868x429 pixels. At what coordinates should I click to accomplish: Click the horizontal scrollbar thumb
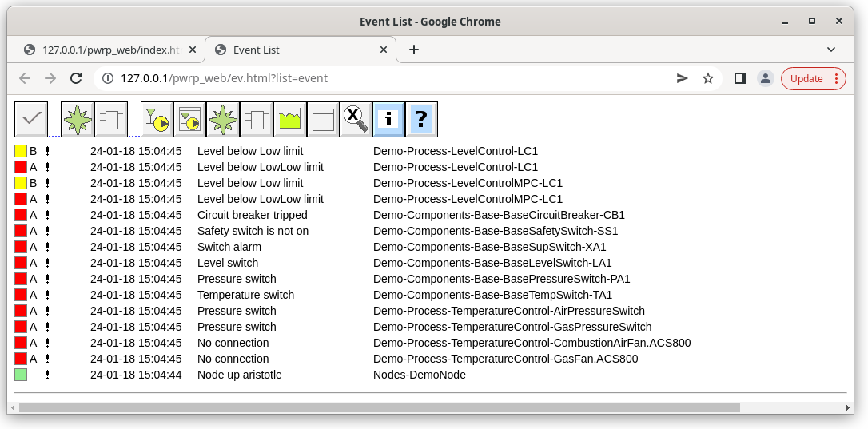379,408
